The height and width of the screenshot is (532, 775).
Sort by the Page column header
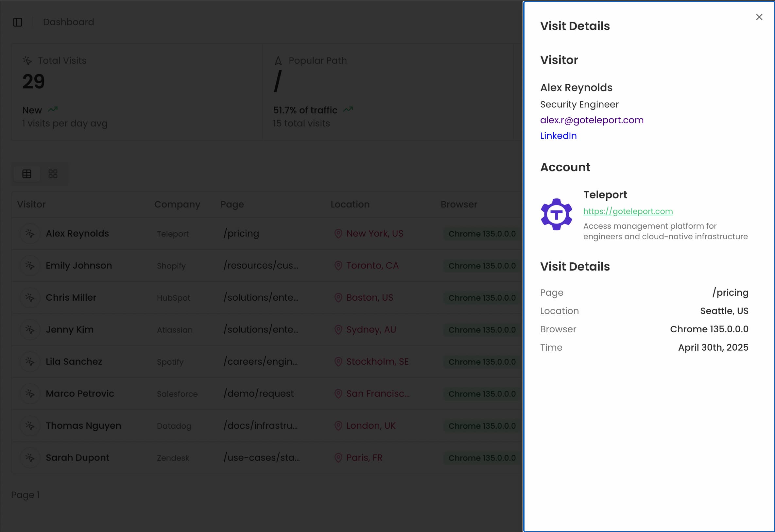tap(232, 205)
